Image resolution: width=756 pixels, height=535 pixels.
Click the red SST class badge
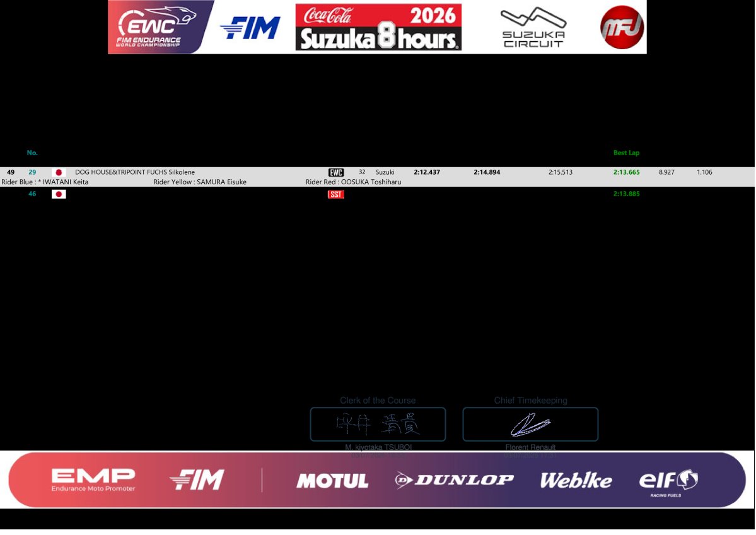pos(335,194)
